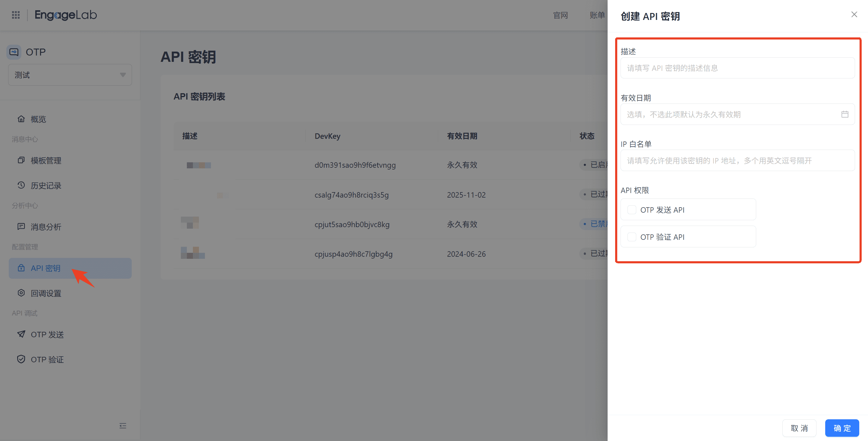Click the 概览 home icon
The image size is (868, 441).
click(x=21, y=119)
